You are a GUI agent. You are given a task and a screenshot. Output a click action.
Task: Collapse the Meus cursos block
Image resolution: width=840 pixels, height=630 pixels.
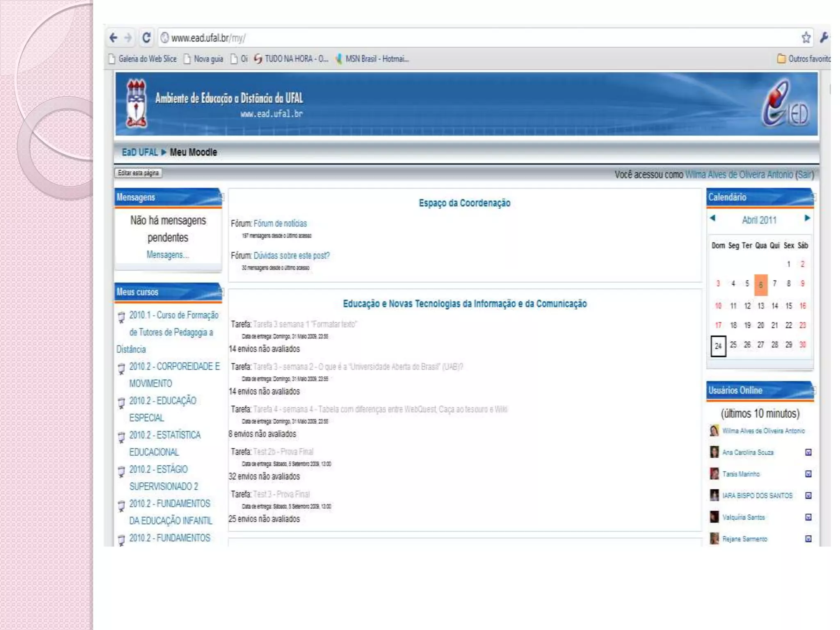(221, 292)
